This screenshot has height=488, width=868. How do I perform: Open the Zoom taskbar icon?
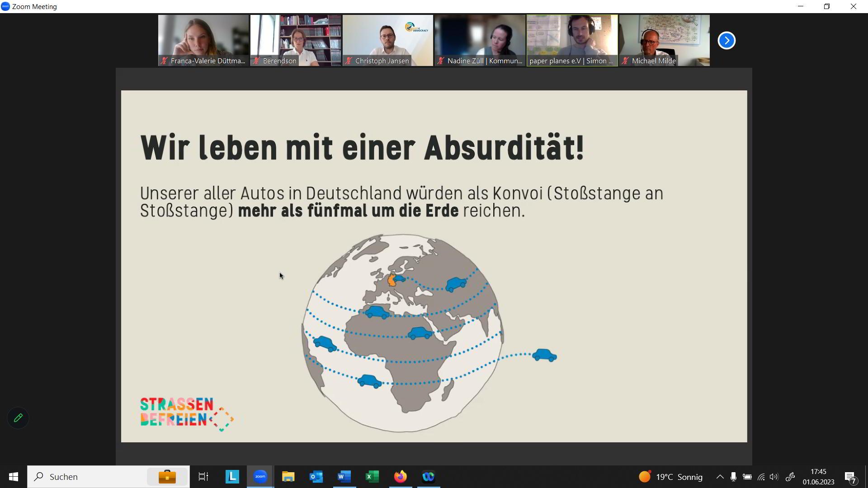tap(260, 477)
